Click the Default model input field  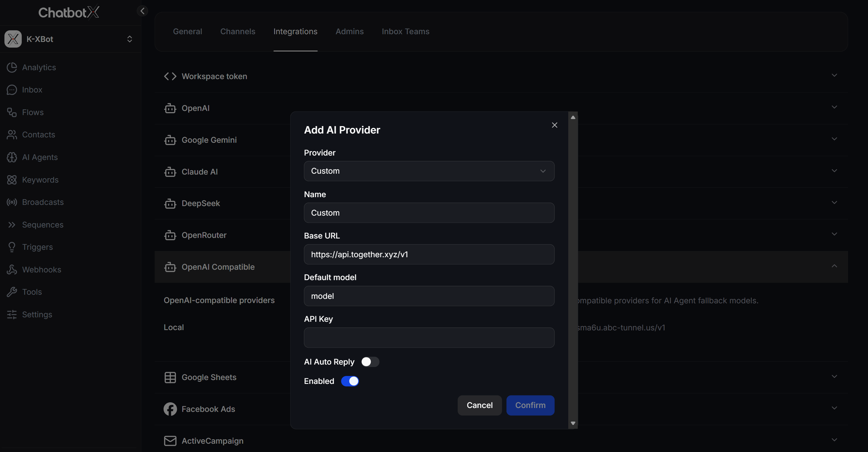(x=429, y=296)
